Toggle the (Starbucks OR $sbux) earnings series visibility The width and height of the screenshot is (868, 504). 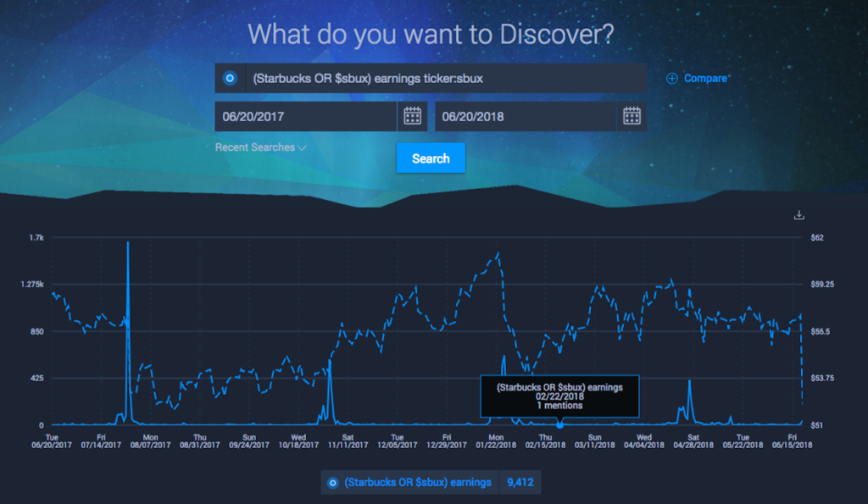point(417,482)
